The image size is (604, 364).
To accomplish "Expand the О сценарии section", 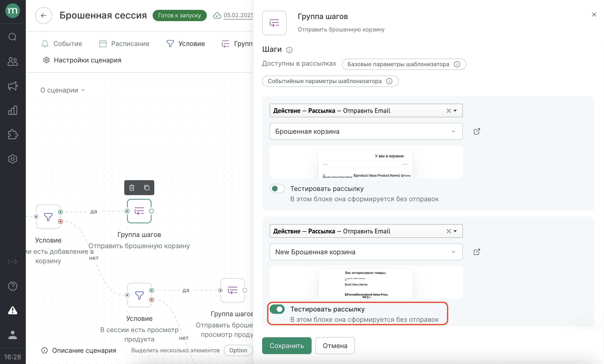I will coord(63,90).
